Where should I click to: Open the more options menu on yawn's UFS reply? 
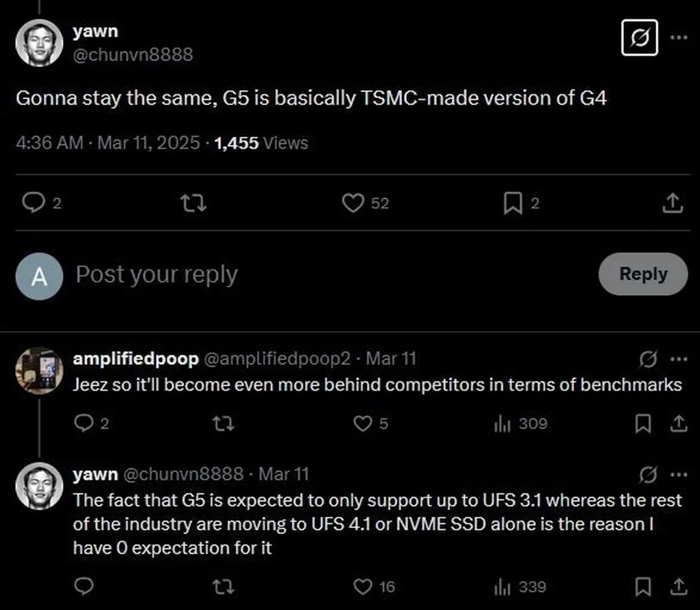pos(679,474)
